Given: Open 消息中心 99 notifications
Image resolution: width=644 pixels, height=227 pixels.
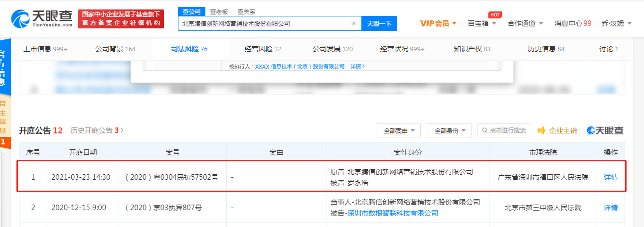Looking at the screenshot, I should 573,23.
